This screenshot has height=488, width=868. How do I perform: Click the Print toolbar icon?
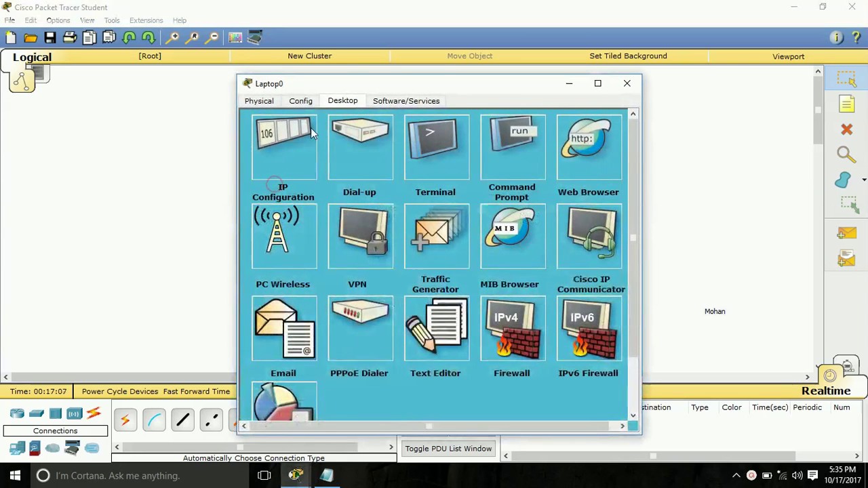tap(70, 38)
